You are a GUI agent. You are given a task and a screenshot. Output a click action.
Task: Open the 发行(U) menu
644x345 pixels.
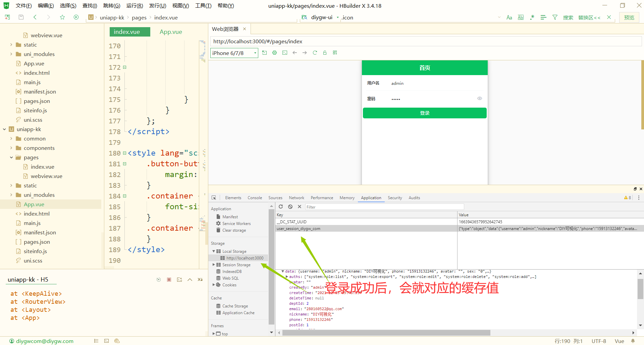[x=158, y=6]
